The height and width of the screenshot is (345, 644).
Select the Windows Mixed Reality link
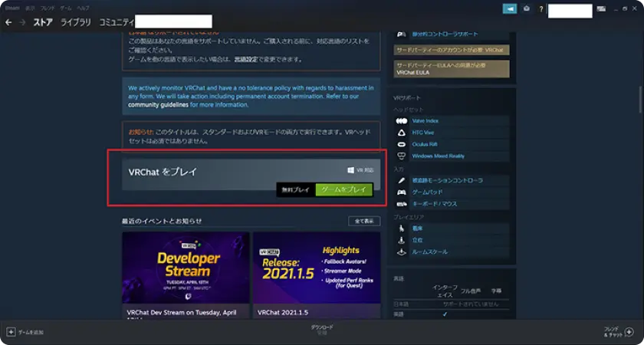(439, 156)
